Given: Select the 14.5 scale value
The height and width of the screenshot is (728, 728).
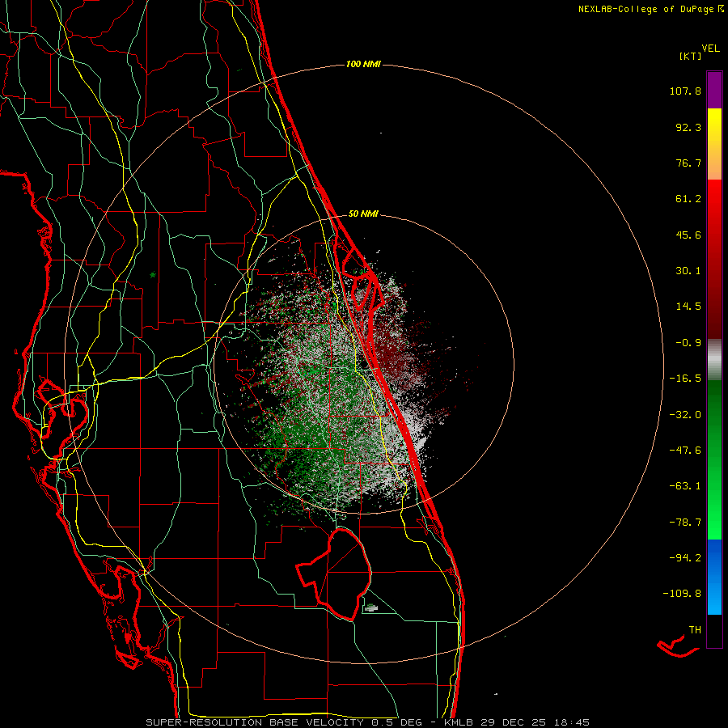Looking at the screenshot, I should (688, 307).
